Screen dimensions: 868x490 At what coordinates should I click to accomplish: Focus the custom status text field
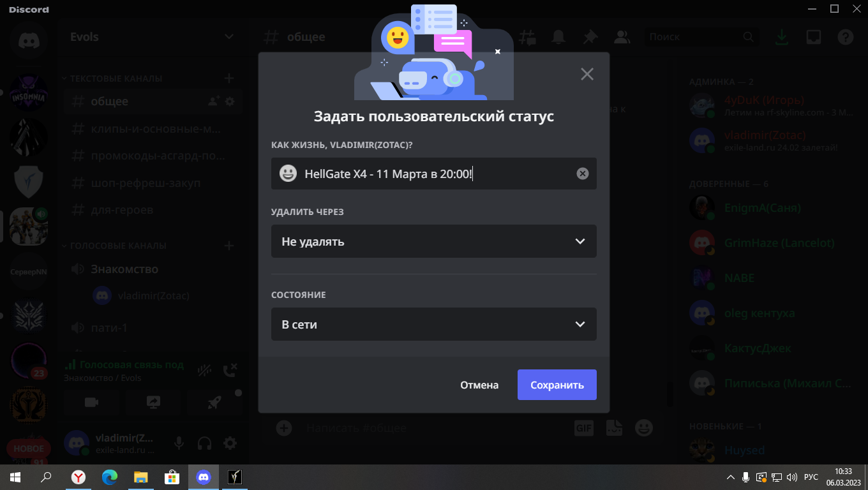(x=434, y=174)
